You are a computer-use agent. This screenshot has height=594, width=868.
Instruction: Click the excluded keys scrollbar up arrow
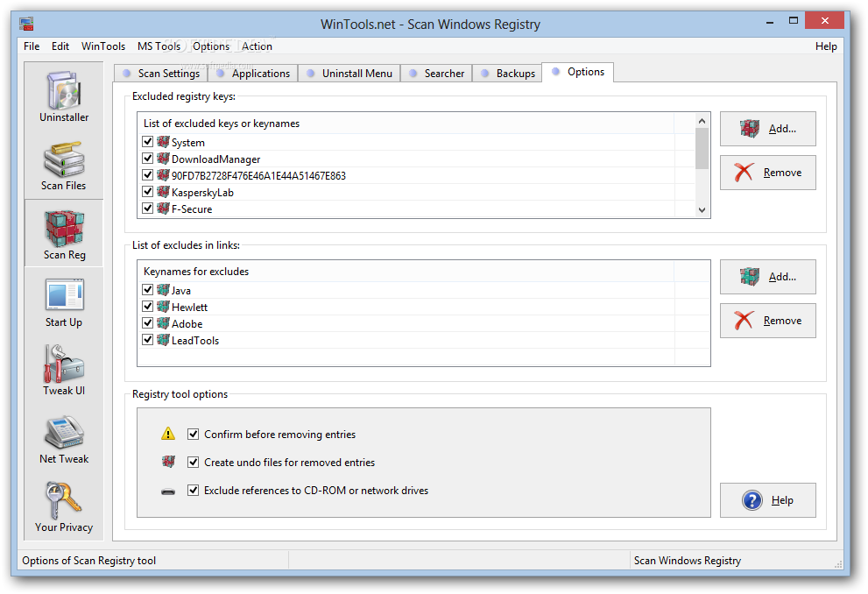click(x=702, y=121)
